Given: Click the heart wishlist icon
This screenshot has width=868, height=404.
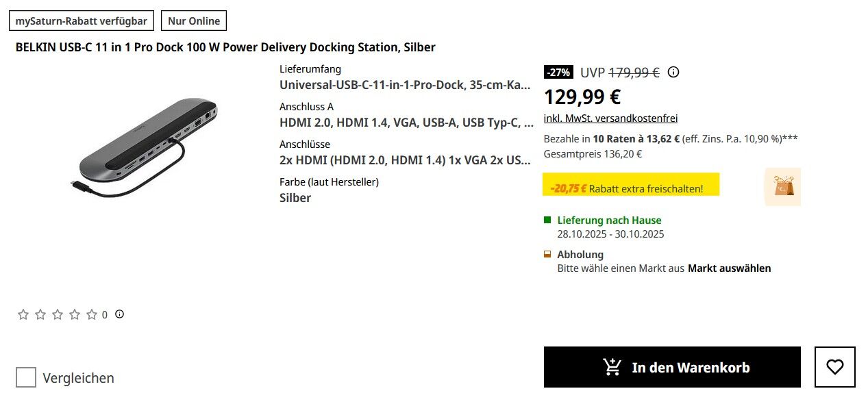Looking at the screenshot, I should point(834,367).
